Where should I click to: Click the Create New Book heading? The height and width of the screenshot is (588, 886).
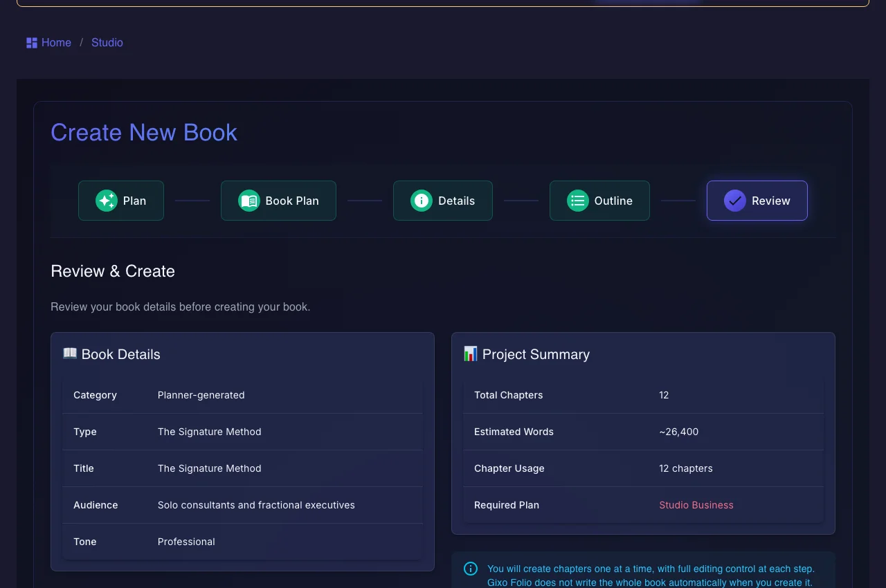click(x=144, y=132)
